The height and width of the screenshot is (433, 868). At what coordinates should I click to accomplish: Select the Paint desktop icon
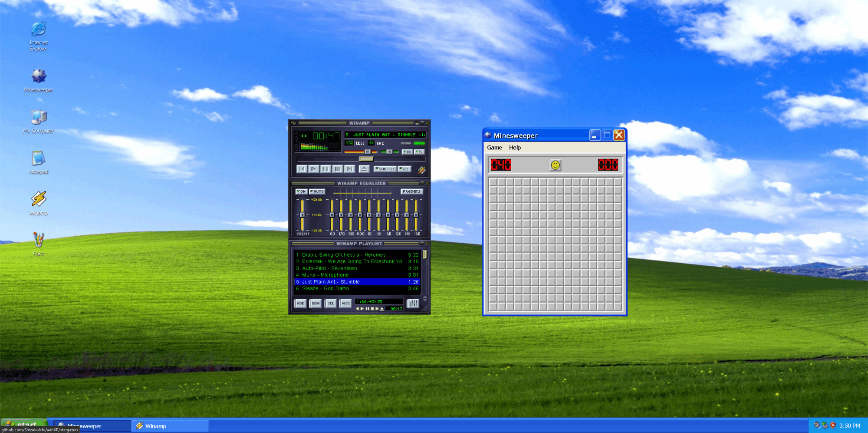(39, 244)
